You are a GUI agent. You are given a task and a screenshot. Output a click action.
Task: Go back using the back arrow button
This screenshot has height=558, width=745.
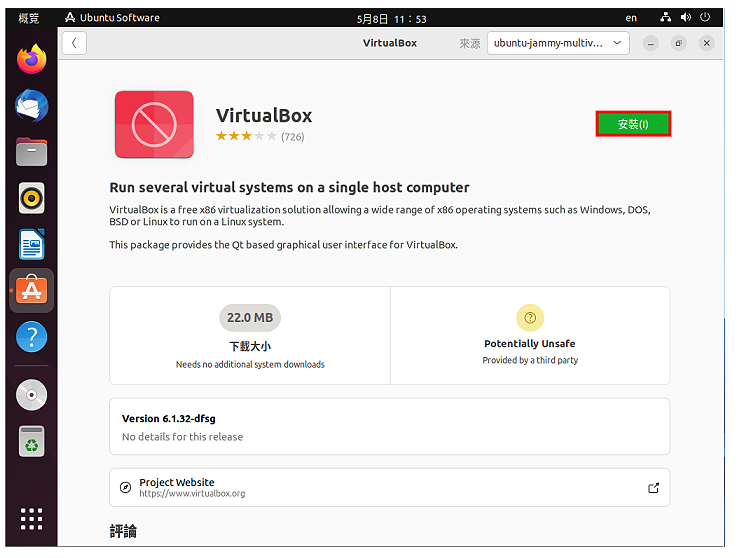pyautogui.click(x=74, y=43)
